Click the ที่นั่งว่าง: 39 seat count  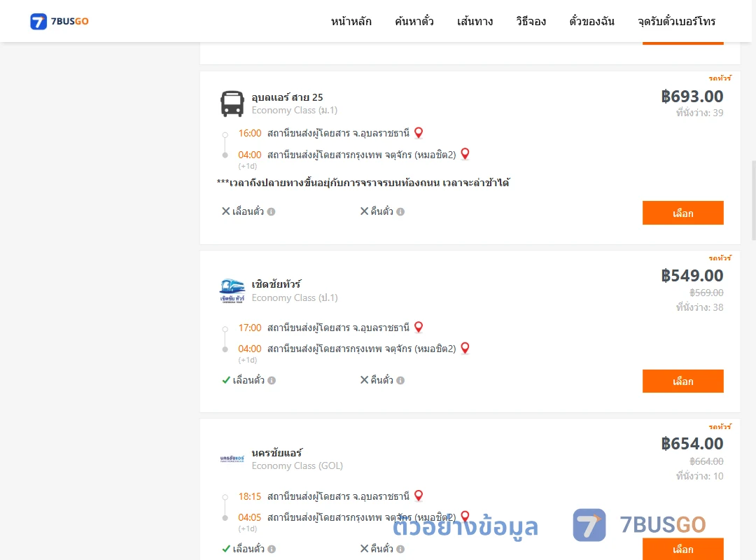[699, 113]
